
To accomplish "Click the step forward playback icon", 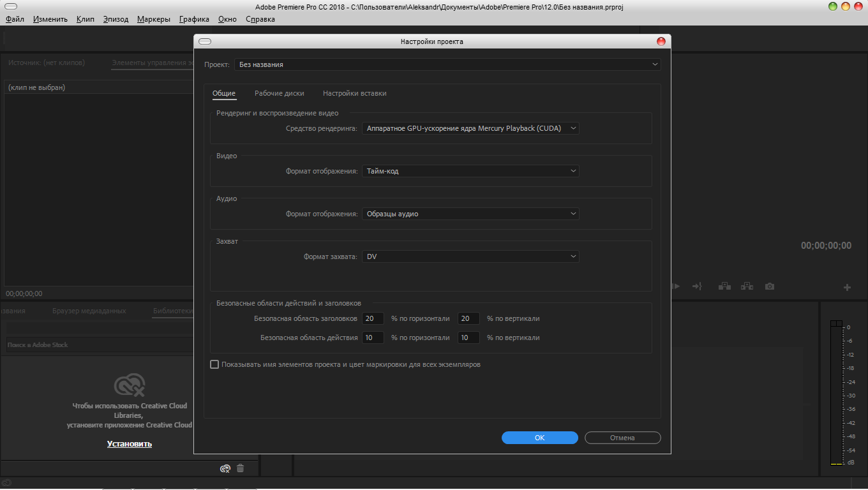I will point(676,286).
